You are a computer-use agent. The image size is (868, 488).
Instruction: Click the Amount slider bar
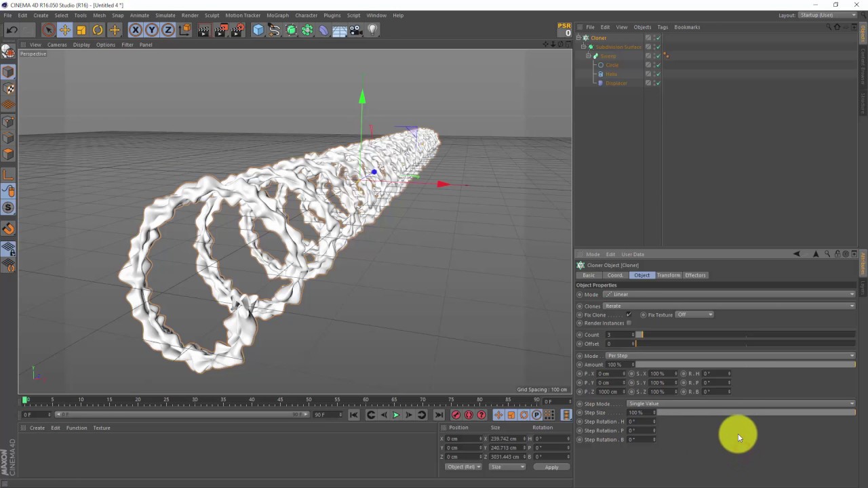[745, 365]
